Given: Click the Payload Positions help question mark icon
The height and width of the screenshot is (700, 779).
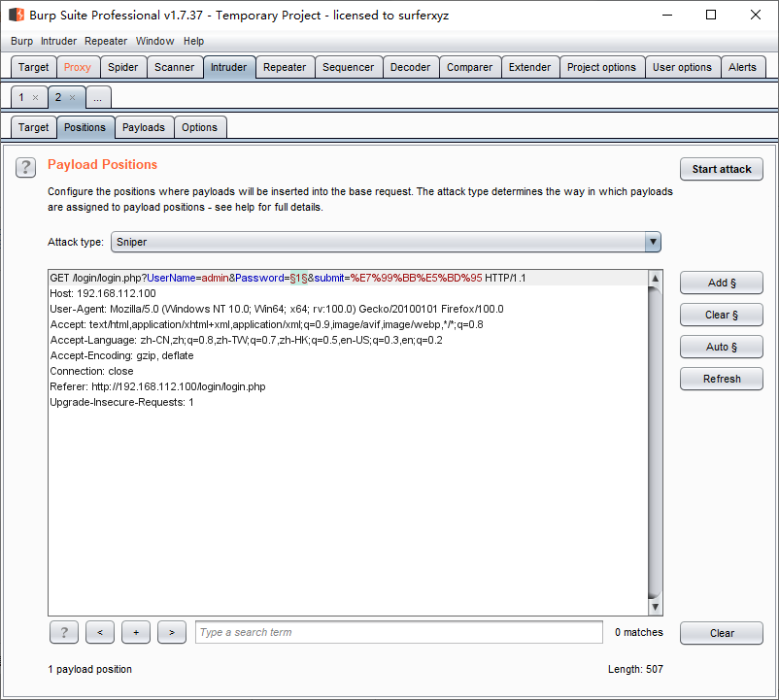Looking at the screenshot, I should click(25, 167).
